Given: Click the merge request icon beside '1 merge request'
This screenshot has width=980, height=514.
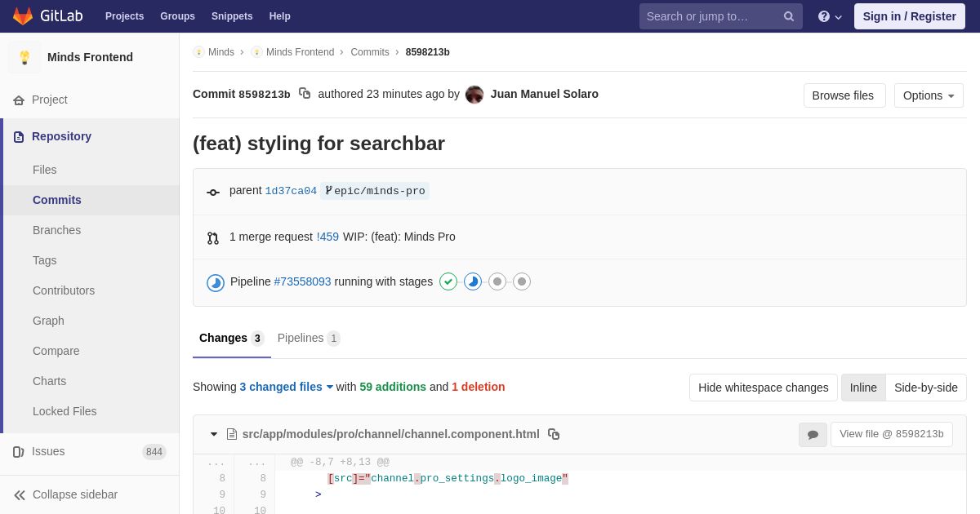Looking at the screenshot, I should [x=213, y=238].
